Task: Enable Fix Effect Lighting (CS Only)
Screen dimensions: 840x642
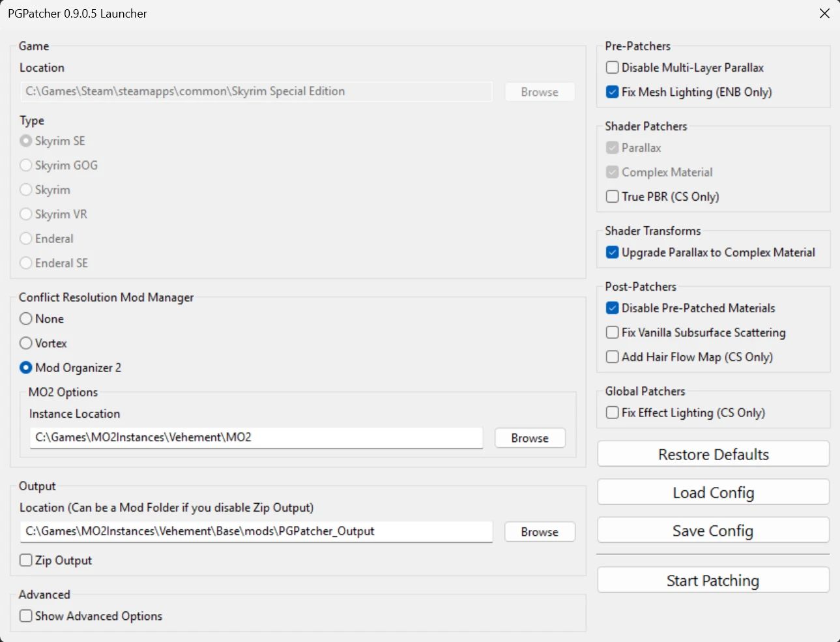Action: [613, 413]
